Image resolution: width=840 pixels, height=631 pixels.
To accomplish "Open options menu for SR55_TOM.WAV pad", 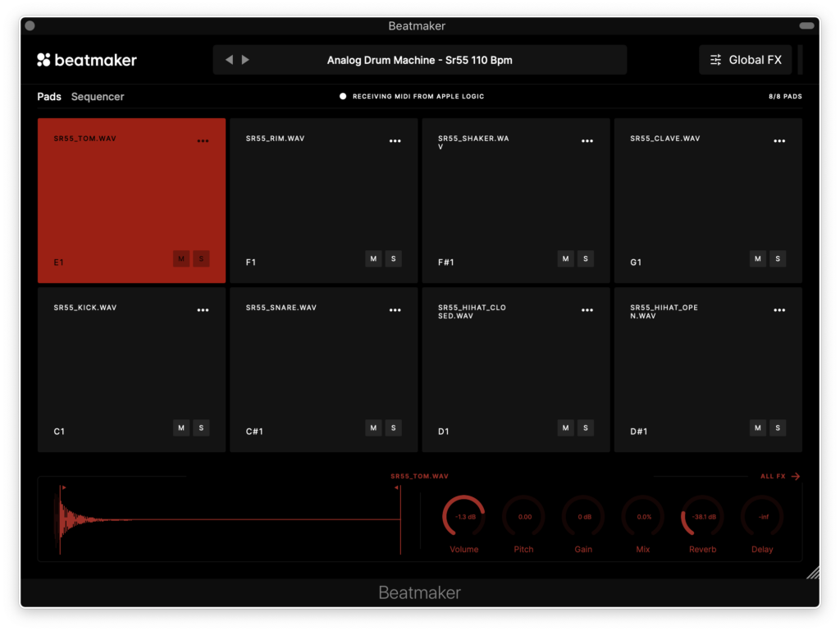I will coord(203,141).
